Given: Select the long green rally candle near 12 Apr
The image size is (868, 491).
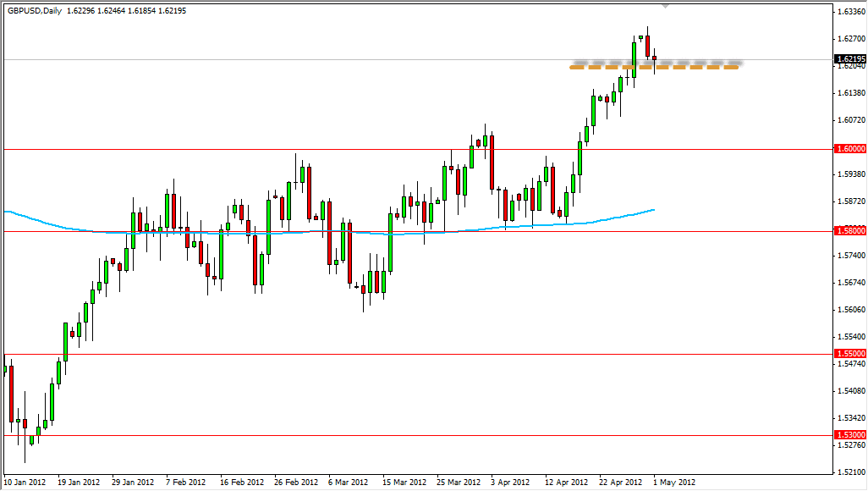Looking at the screenshot, I should [580, 157].
